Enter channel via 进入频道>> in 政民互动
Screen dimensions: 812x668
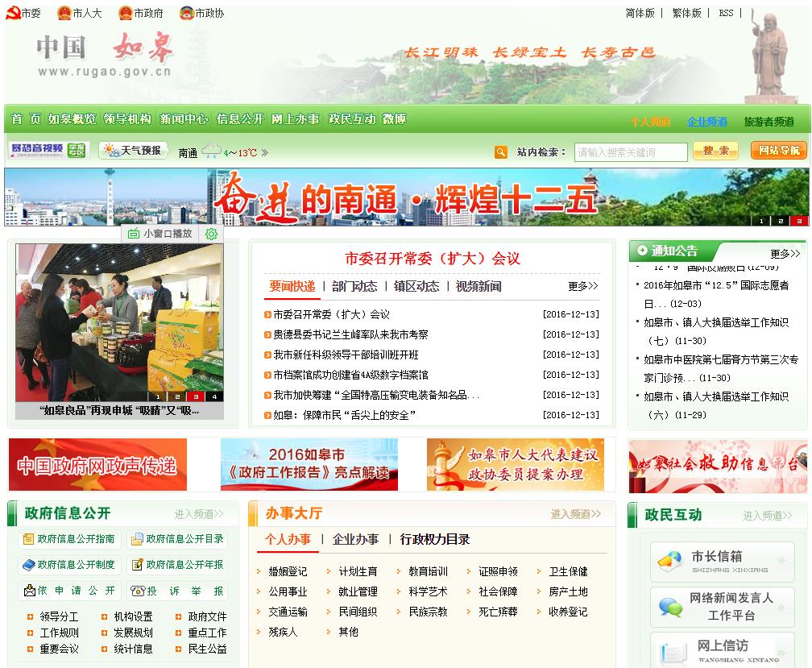click(x=768, y=515)
